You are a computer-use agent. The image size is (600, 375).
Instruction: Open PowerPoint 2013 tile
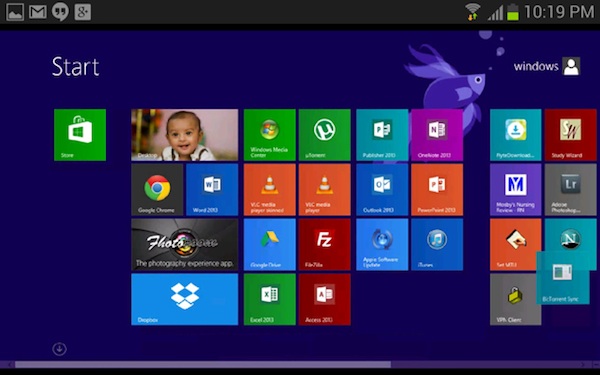pos(437,190)
